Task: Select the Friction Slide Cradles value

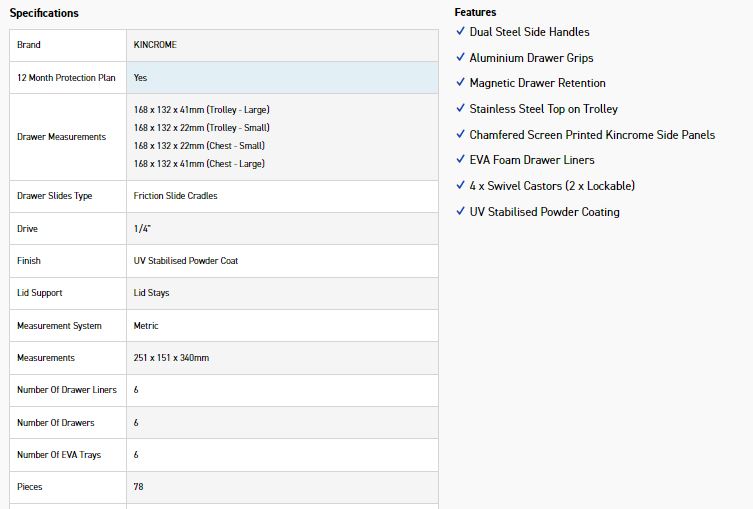Action: pos(175,196)
